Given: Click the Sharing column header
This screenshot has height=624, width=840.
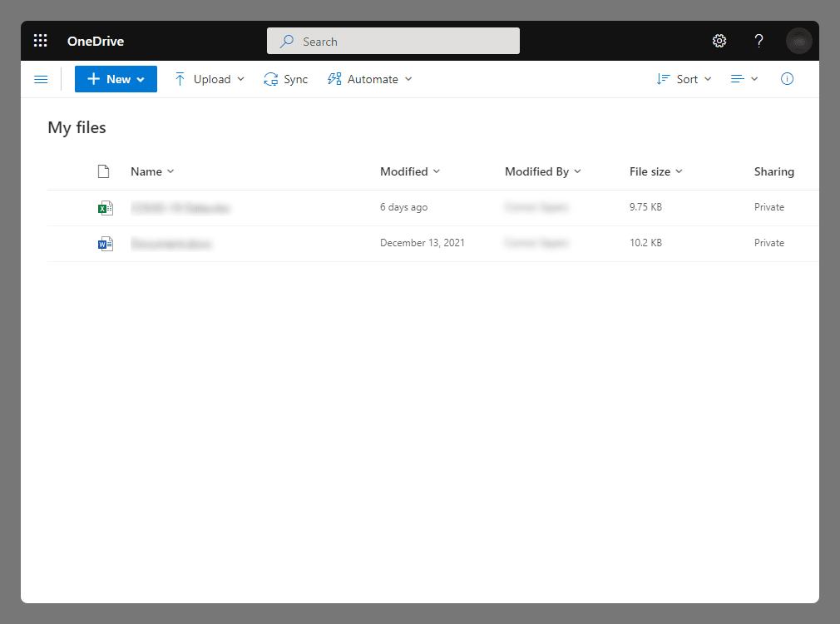Looking at the screenshot, I should (773, 171).
